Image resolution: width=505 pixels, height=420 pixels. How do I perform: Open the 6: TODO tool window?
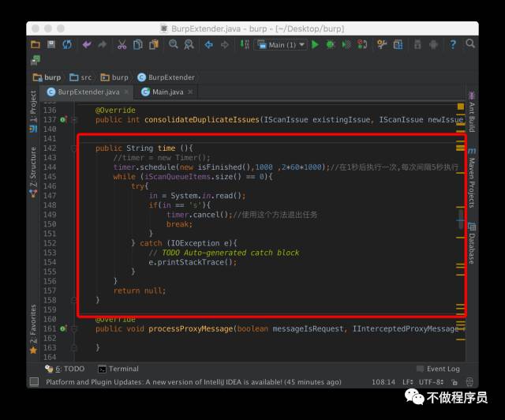coord(65,369)
